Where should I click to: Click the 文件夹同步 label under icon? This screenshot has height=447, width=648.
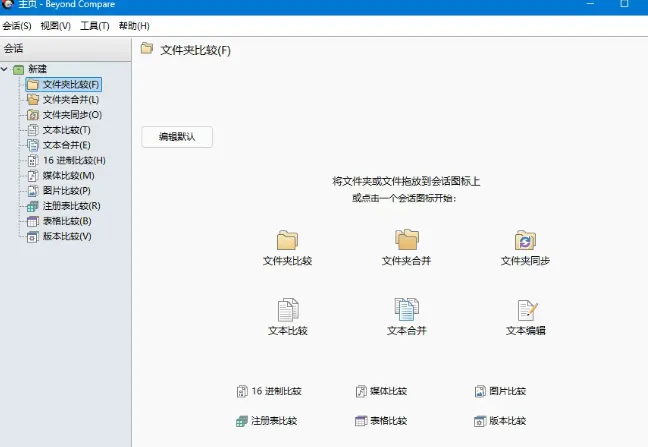(525, 261)
